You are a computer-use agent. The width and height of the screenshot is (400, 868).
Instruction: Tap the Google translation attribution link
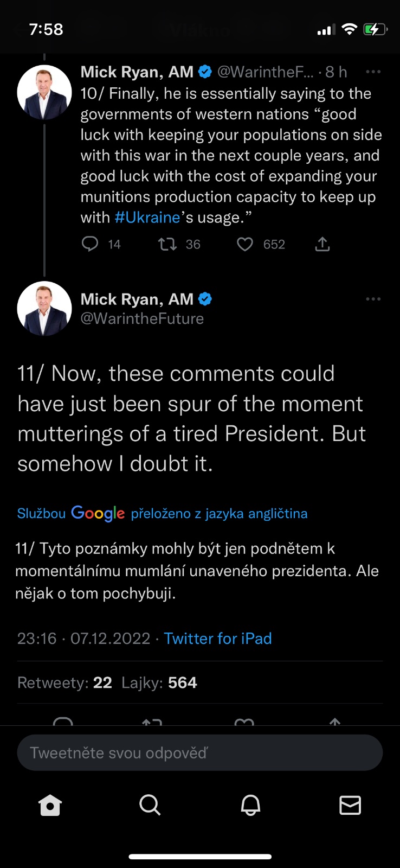162,513
